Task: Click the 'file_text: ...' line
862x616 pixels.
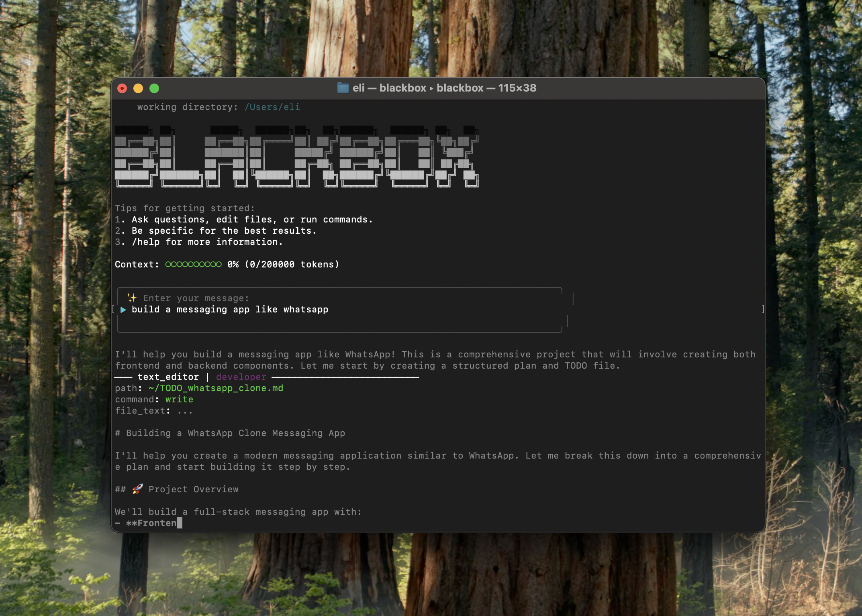Action: (154, 411)
